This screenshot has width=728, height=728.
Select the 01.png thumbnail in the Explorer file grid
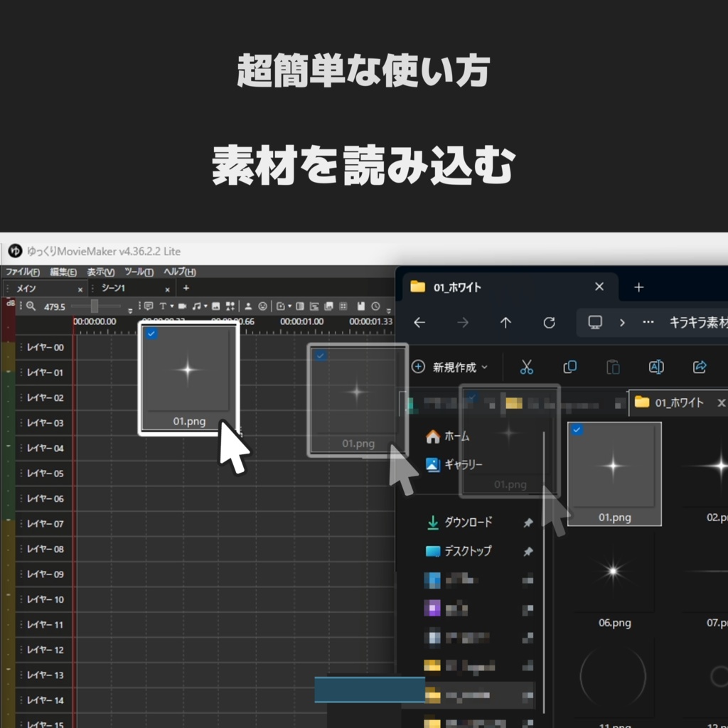(614, 473)
